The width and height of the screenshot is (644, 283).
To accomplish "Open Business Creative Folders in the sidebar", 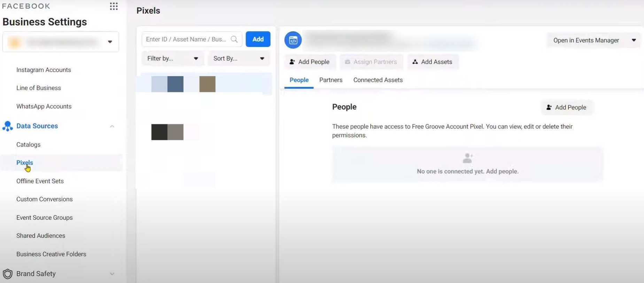I will point(51,254).
